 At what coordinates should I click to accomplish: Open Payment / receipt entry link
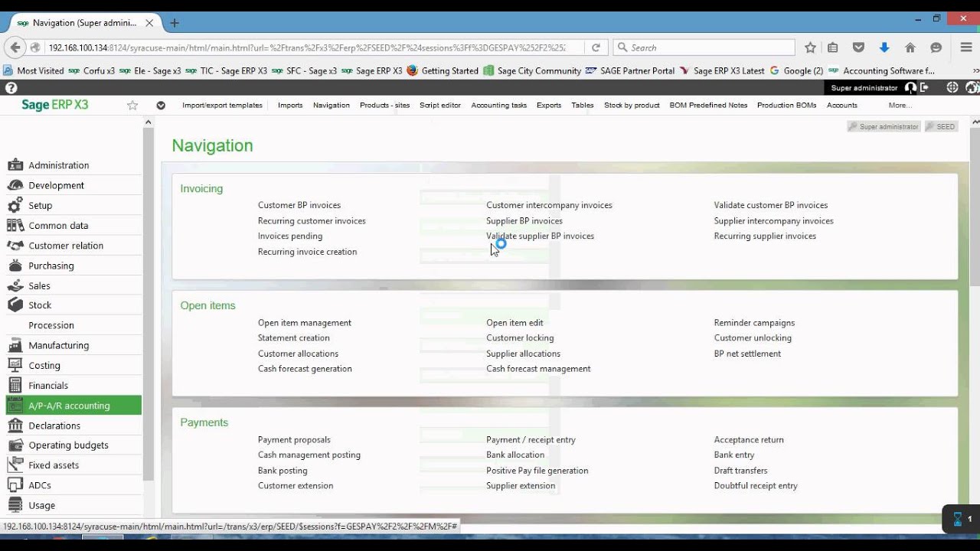(x=531, y=440)
